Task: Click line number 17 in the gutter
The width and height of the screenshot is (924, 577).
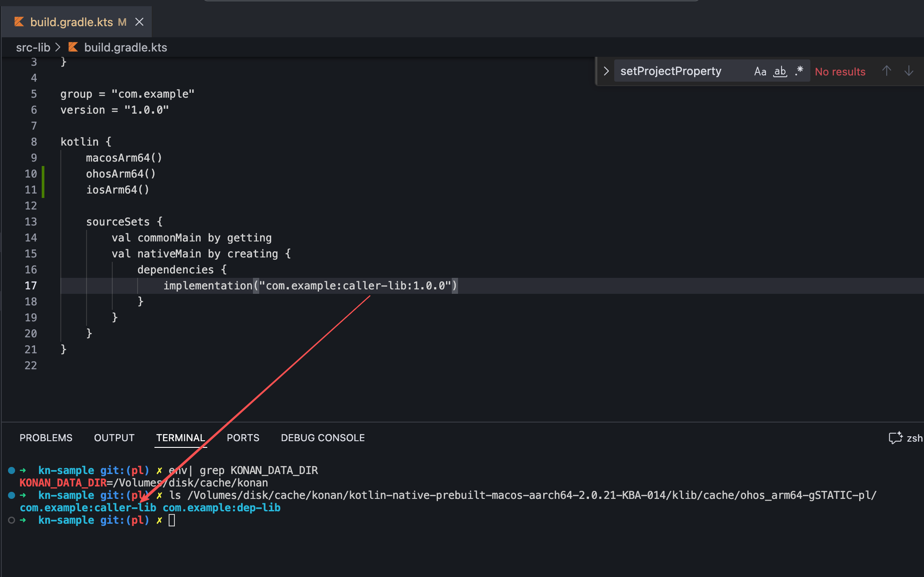Action: point(31,285)
